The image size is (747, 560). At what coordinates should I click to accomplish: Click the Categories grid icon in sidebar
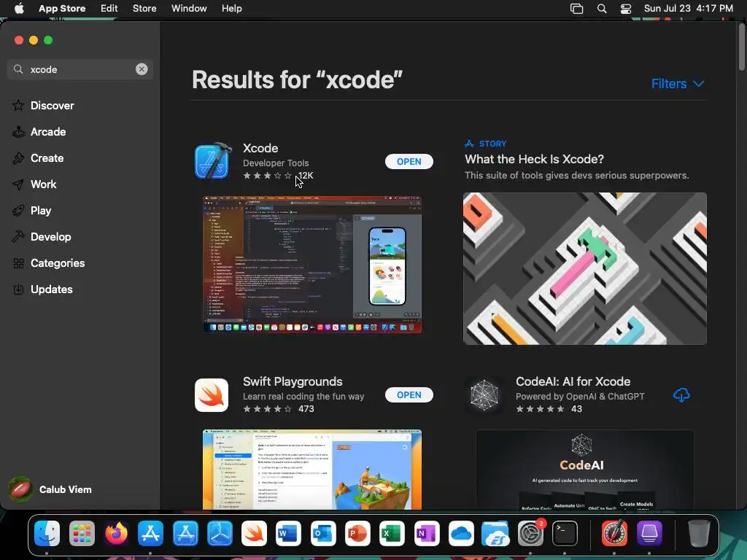click(x=18, y=262)
